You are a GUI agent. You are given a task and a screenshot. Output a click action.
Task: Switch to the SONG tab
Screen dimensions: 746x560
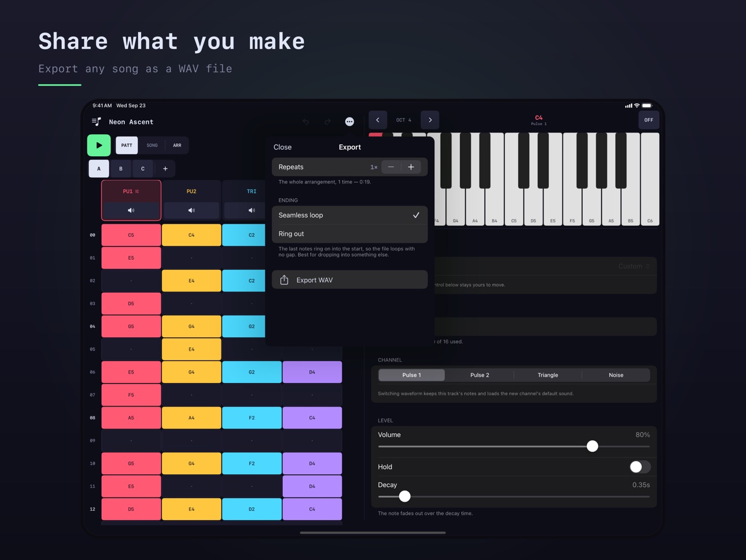coord(152,145)
